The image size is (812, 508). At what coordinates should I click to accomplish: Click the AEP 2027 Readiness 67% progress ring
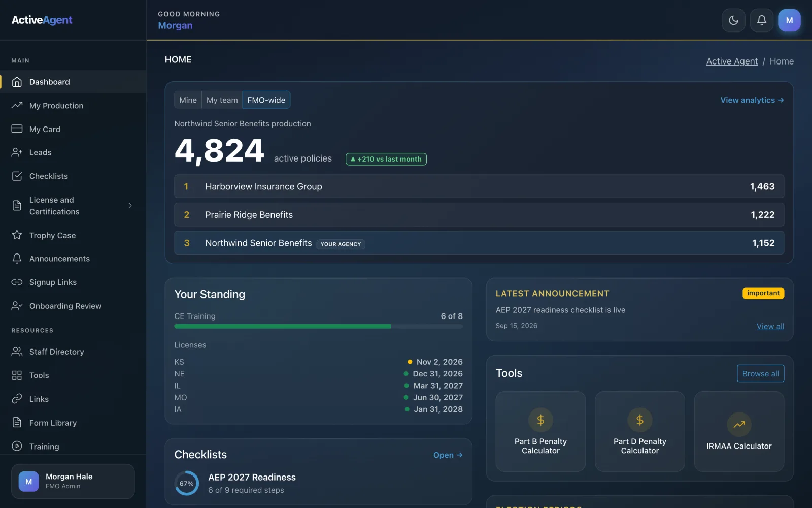click(x=187, y=483)
